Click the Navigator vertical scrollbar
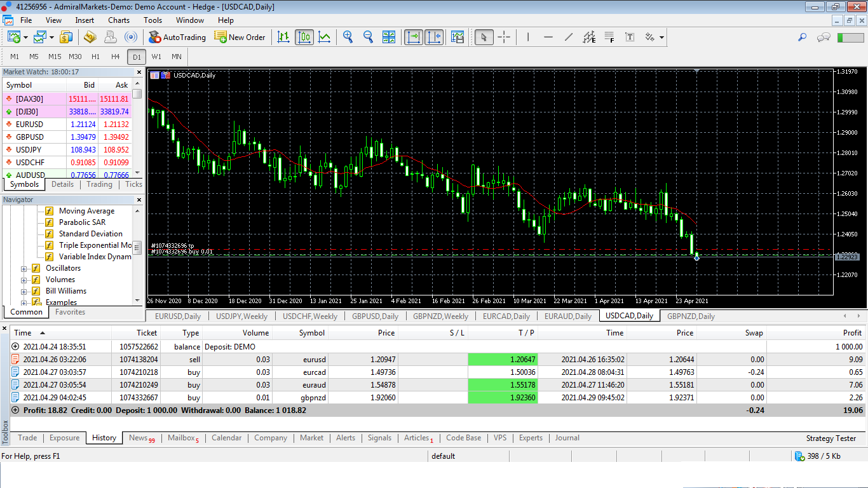Viewport: 868px width, 488px height. (138, 255)
